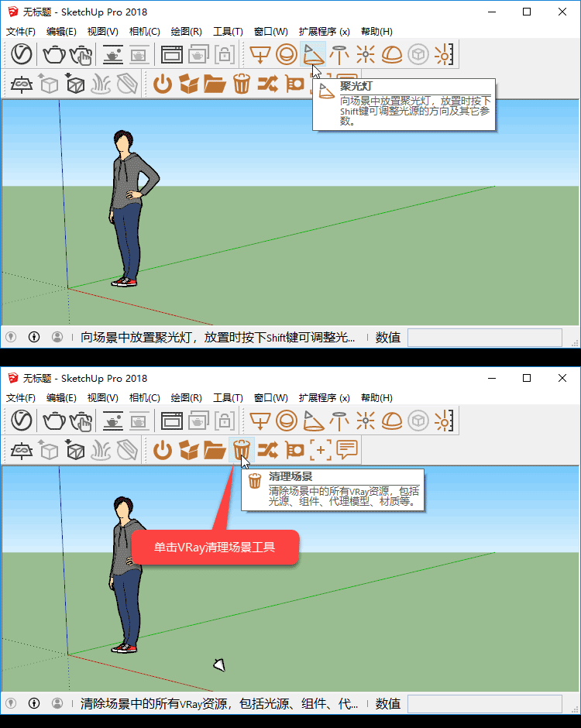Click adjust light intensity icon in 聚光灯 tooltip window
The image size is (581, 728).
(444, 54)
